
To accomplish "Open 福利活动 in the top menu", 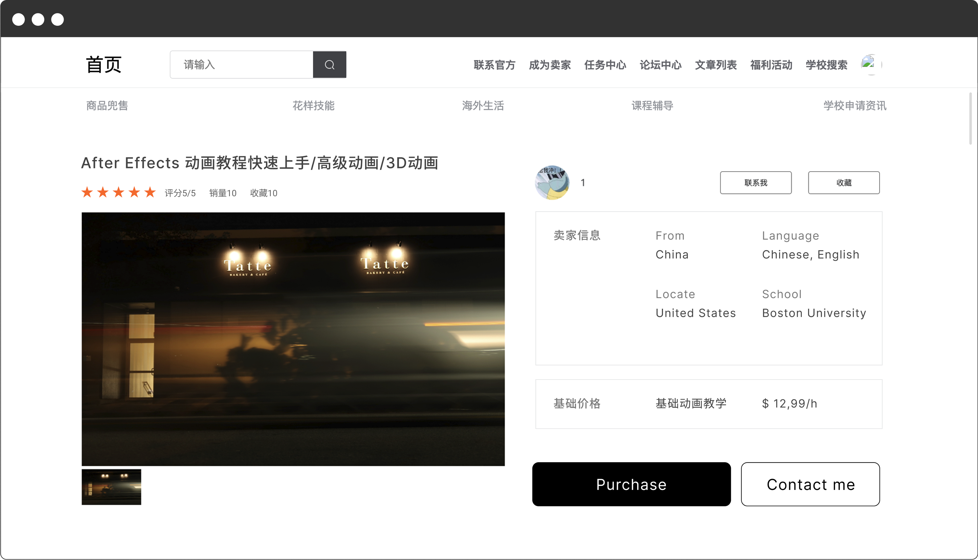I will point(771,65).
